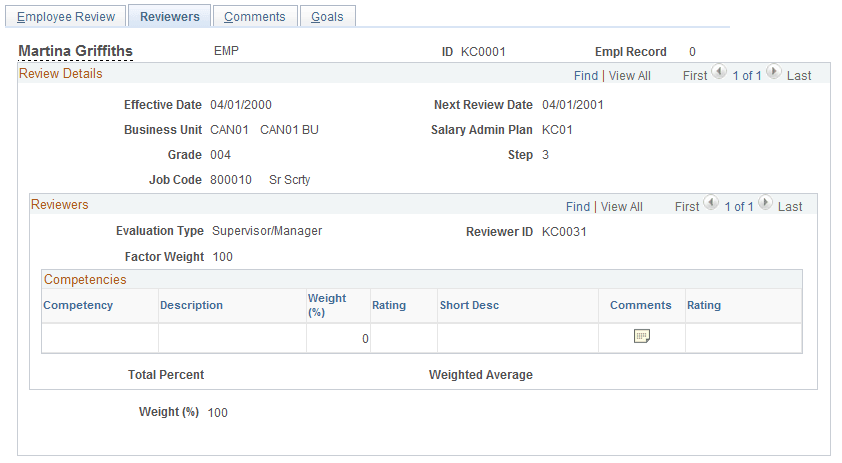The height and width of the screenshot is (463, 842).
Task: Show previous row arrow in Reviewers section
Action: click(711, 203)
